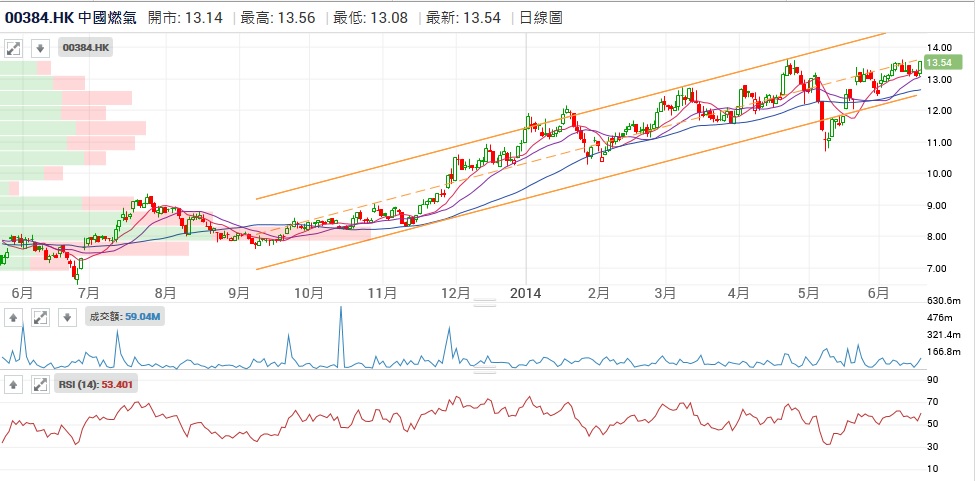Move the turnover panel up

tap(15, 318)
